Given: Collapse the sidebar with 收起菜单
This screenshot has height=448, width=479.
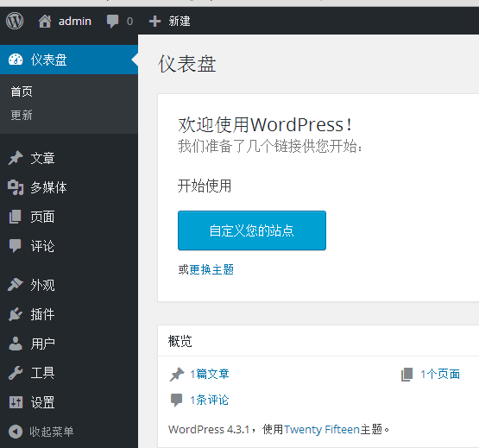Looking at the screenshot, I should click(x=52, y=432).
